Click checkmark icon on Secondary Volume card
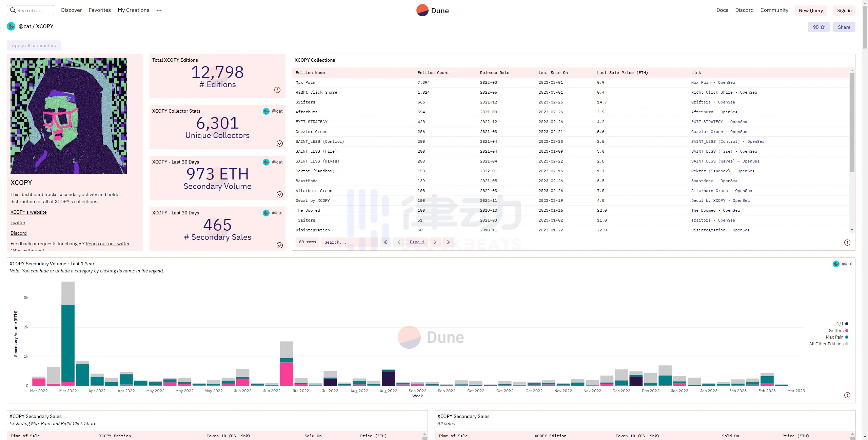Screen dimensions: 868x440 click(x=280, y=194)
